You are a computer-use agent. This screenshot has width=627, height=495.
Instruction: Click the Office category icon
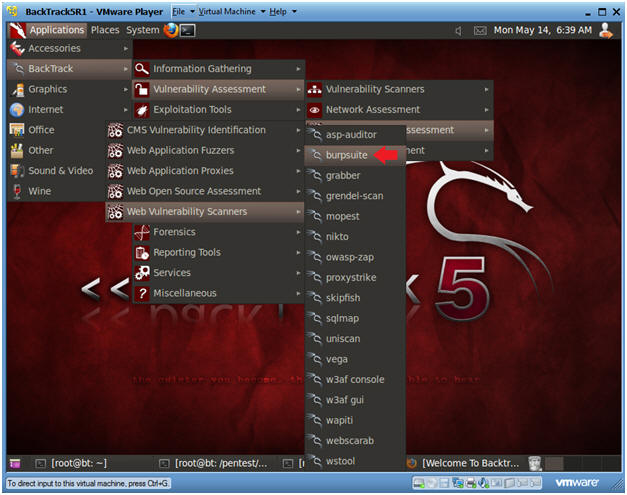pyautogui.click(x=17, y=130)
